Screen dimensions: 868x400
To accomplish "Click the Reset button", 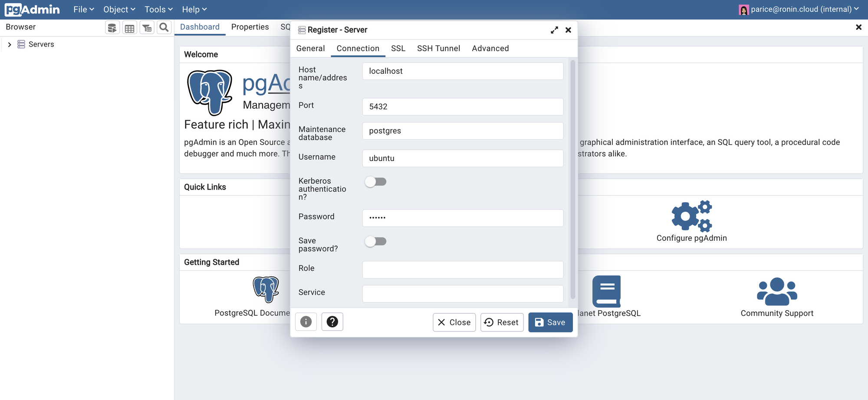I will (x=502, y=322).
